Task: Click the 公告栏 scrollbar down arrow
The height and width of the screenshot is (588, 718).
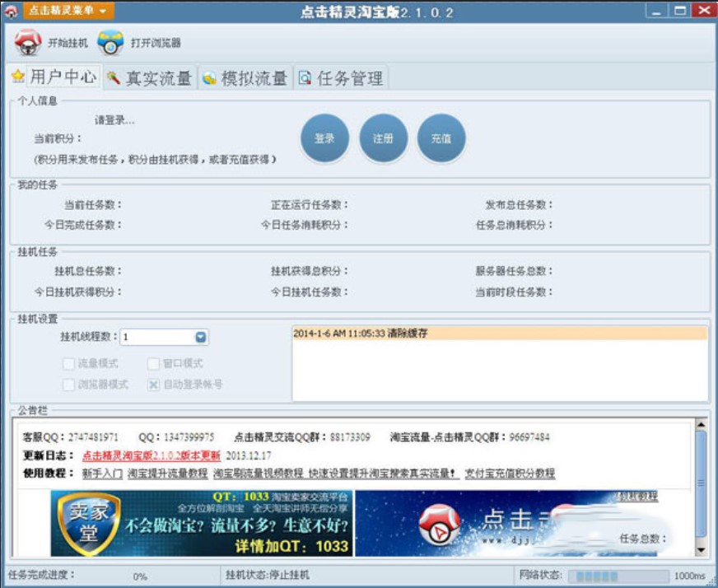Action: coord(701,550)
